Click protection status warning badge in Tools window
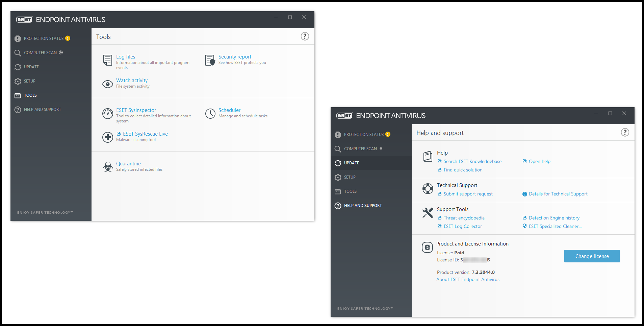This screenshot has height=326, width=644. (x=68, y=38)
